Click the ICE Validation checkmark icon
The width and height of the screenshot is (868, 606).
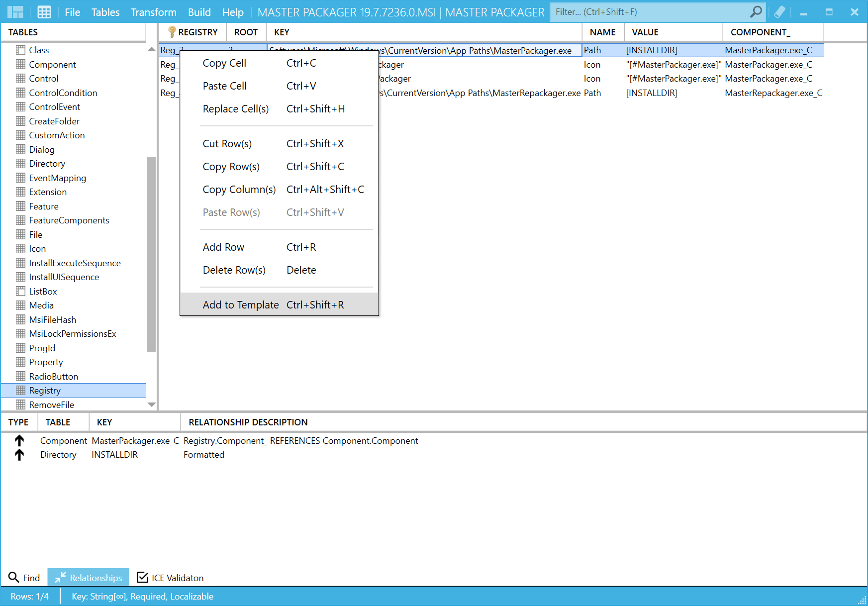tap(143, 577)
